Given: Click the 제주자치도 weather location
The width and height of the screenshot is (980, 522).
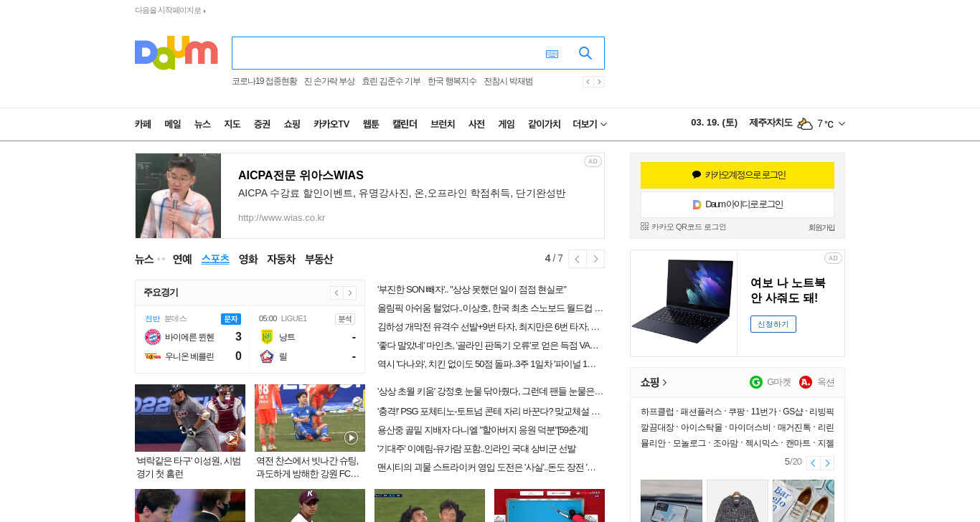Looking at the screenshot, I should tap(771, 123).
